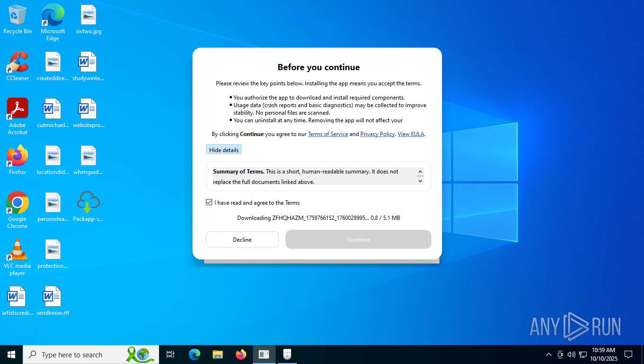The image size is (644, 364).
Task: Launch Microsoft Edge from the desktop
Action: coord(53,22)
